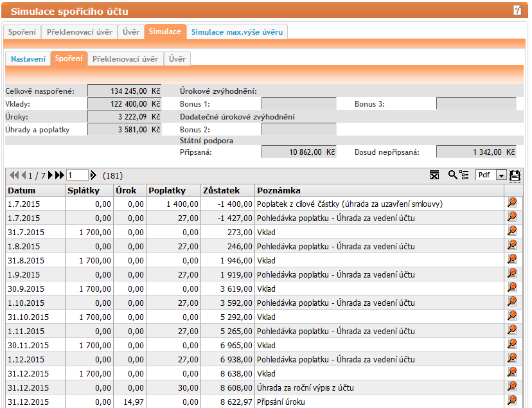Open detail icon for 1.11.2015 row

point(512,330)
